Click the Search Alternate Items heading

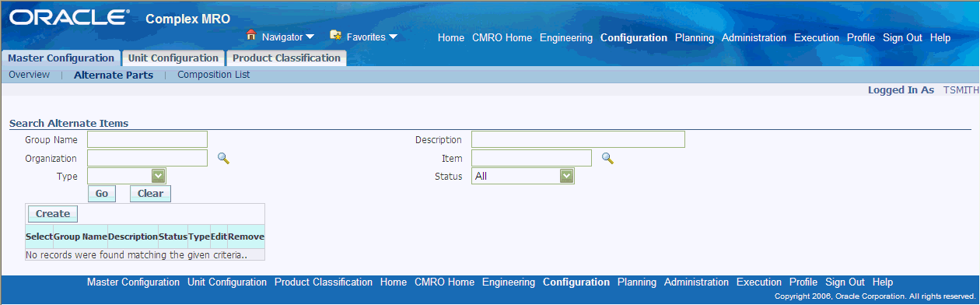tap(68, 123)
